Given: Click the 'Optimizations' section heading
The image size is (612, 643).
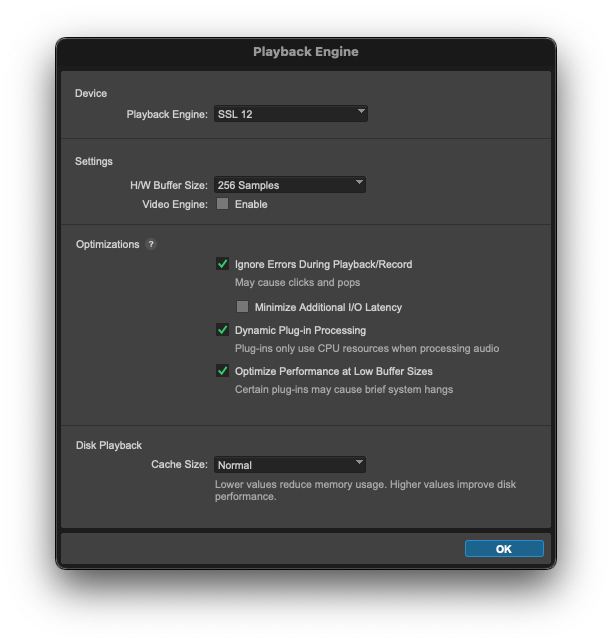Looking at the screenshot, I should point(107,244).
